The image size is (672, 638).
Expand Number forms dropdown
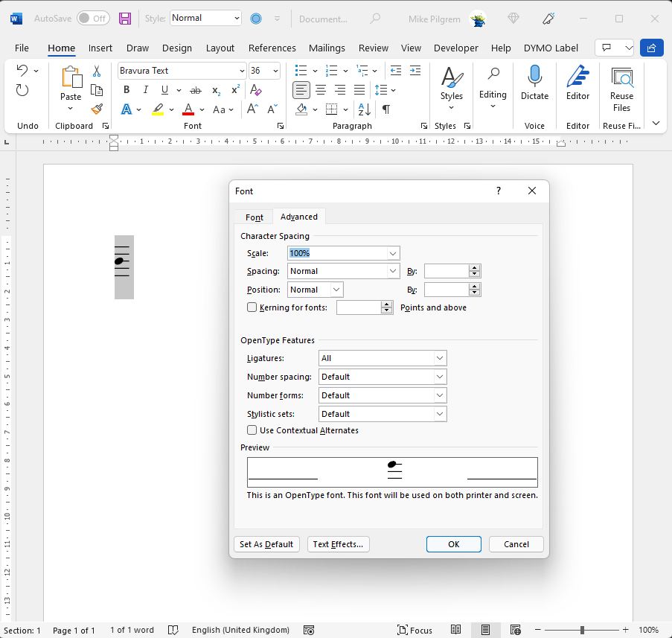tap(440, 395)
